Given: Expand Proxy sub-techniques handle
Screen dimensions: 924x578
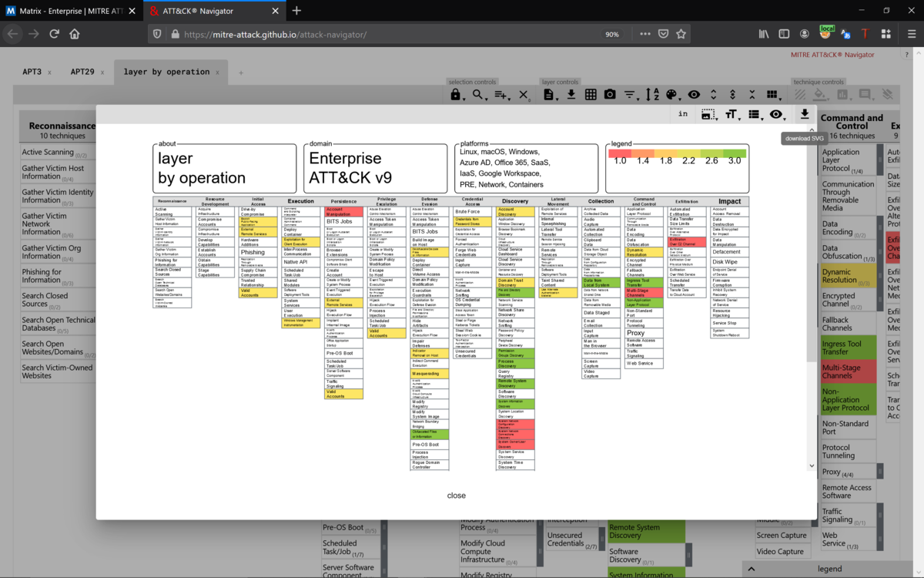Looking at the screenshot, I should [x=880, y=472].
